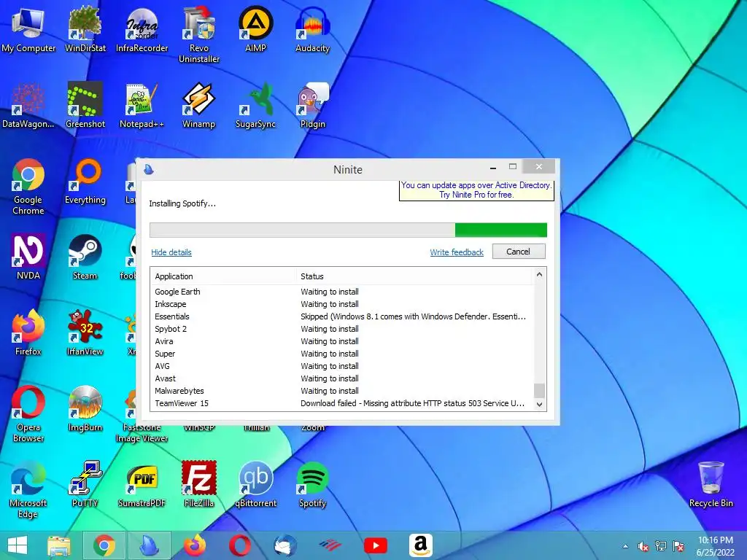The width and height of the screenshot is (747, 560).
Task: Open the My Computer desktop icon
Action: [x=28, y=29]
